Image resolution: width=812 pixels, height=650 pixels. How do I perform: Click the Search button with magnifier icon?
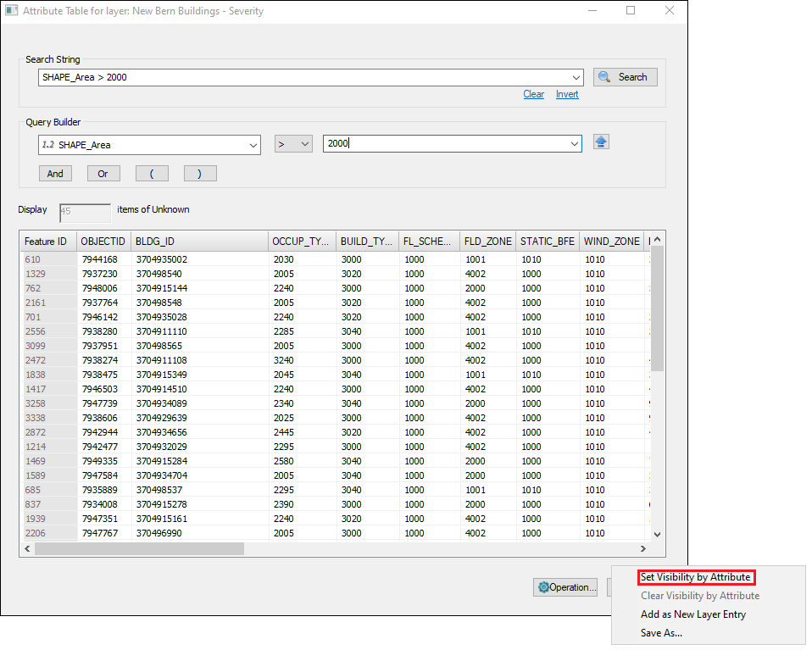point(625,77)
